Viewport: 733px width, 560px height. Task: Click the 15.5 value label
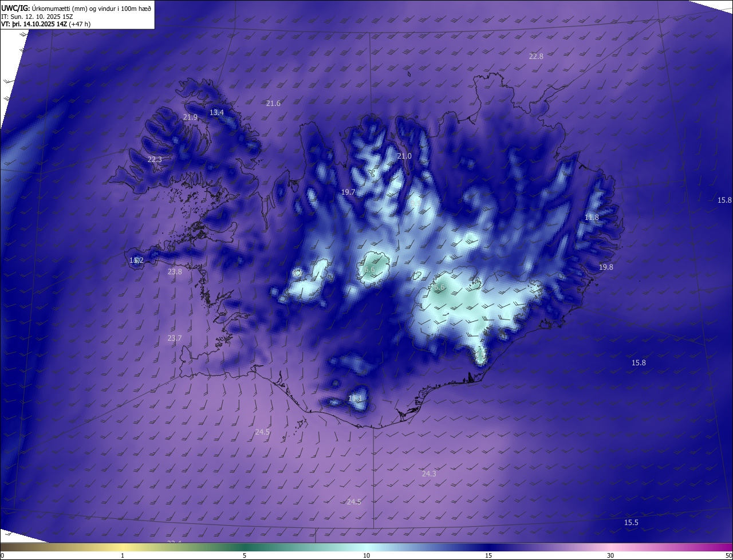(x=631, y=522)
